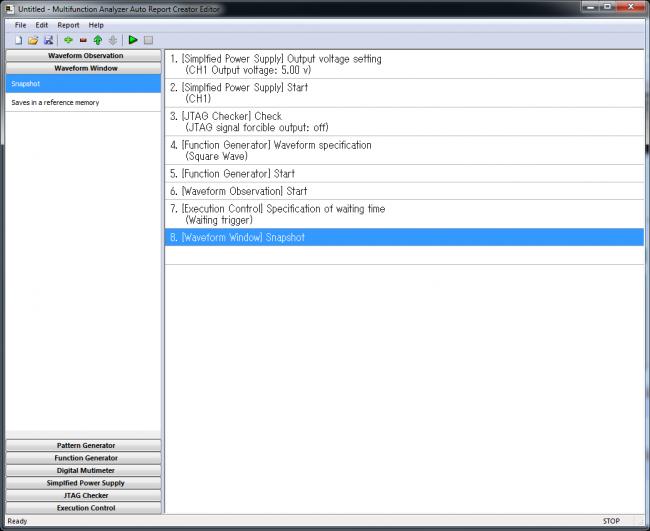The height and width of the screenshot is (531, 650).
Task: Expand the Execution Control section
Action: pyautogui.click(x=84, y=508)
